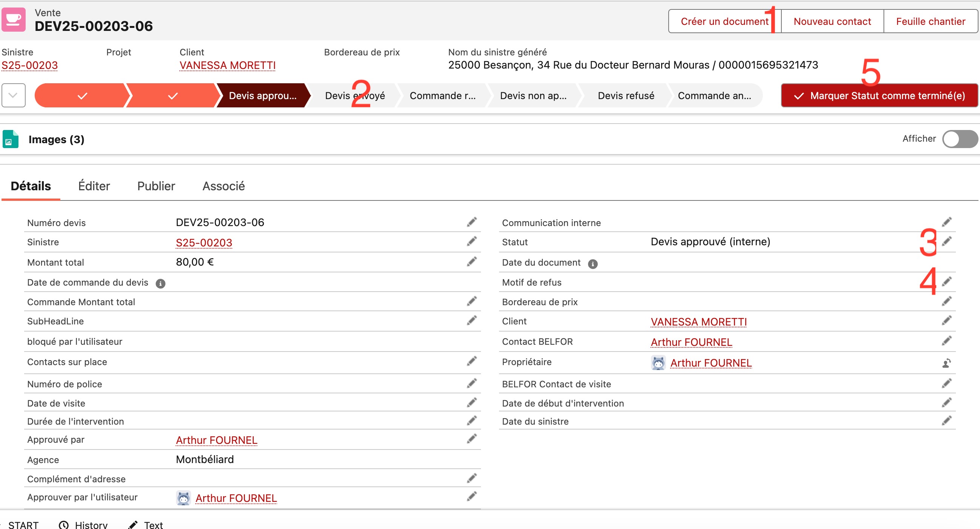Edit BELFOR Contact de visite pencil icon
This screenshot has width=980, height=529.
tap(946, 383)
